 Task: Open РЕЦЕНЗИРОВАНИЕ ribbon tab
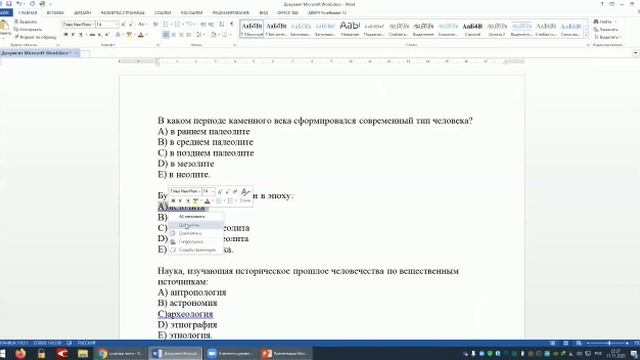click(231, 13)
